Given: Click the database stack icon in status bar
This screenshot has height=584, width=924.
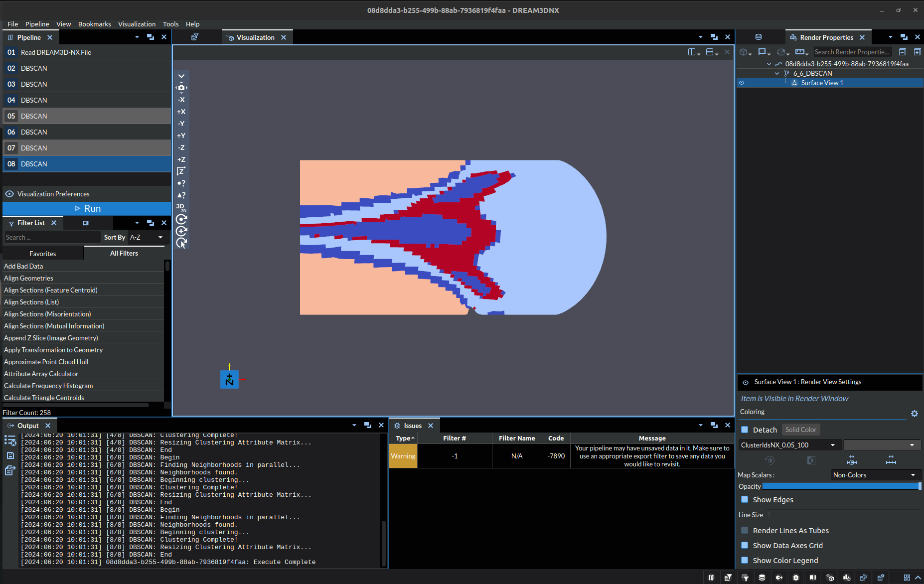Looking at the screenshot, I should pyautogui.click(x=762, y=578).
